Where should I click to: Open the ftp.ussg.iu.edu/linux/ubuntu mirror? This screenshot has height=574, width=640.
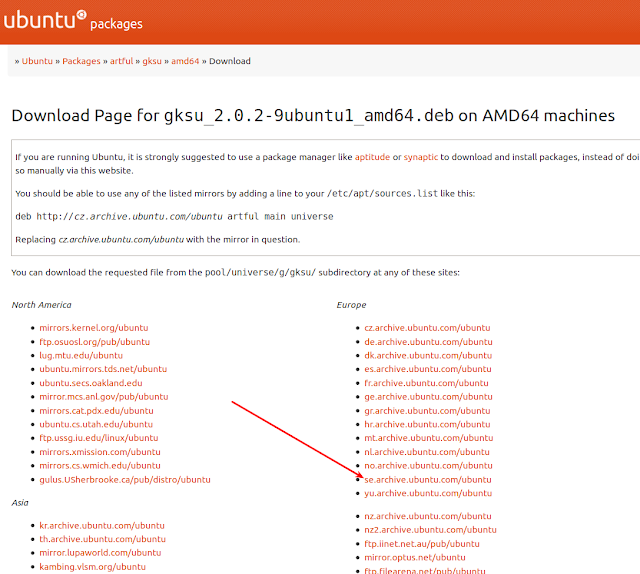(99, 438)
